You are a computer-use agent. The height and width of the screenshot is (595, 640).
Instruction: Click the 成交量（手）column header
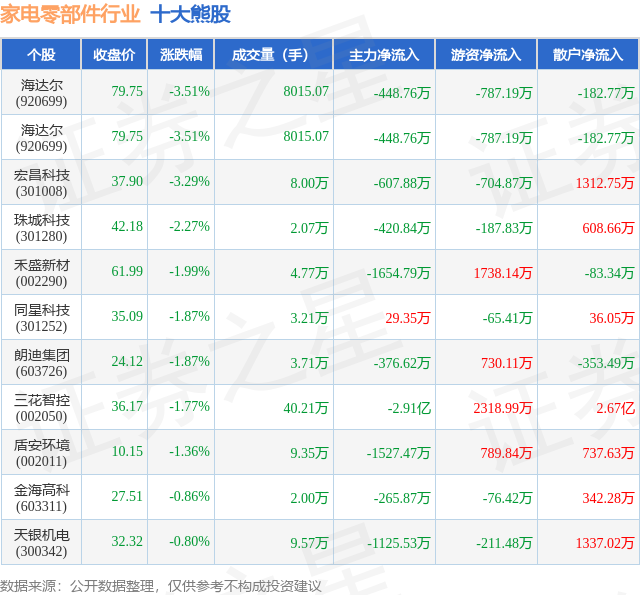[x=274, y=54]
